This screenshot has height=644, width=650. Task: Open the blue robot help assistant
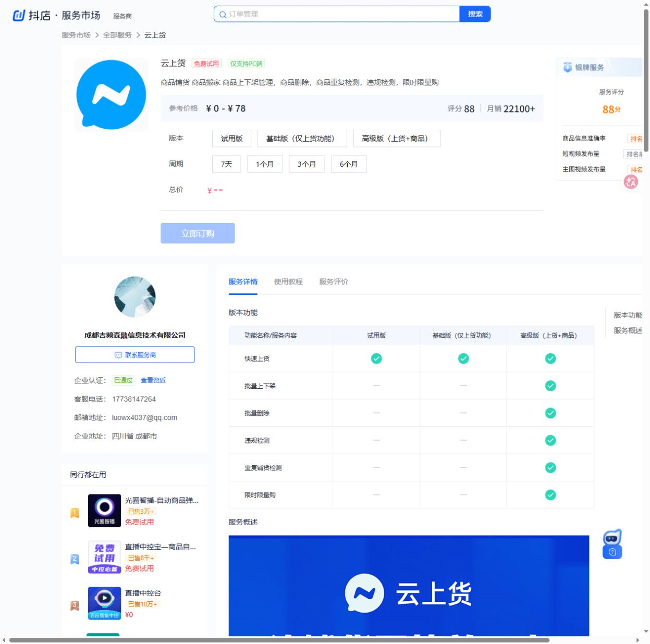pyautogui.click(x=612, y=544)
